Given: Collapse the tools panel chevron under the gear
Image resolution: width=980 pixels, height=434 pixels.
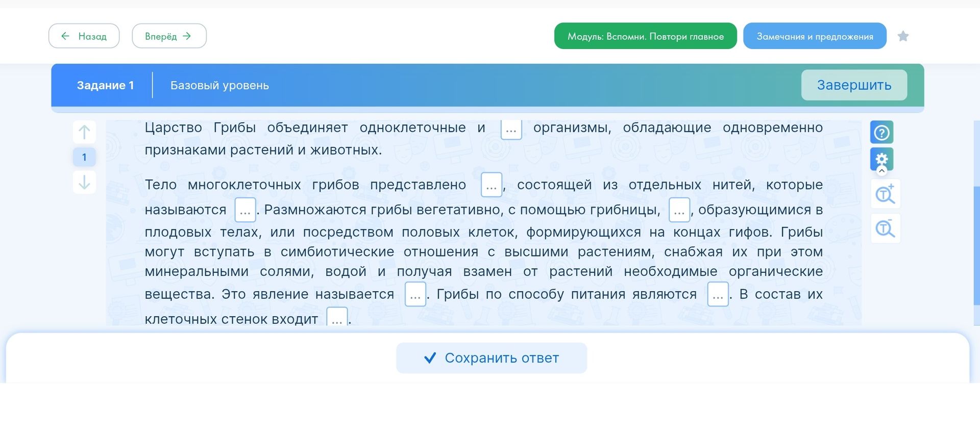Looking at the screenshot, I should click(x=881, y=171).
